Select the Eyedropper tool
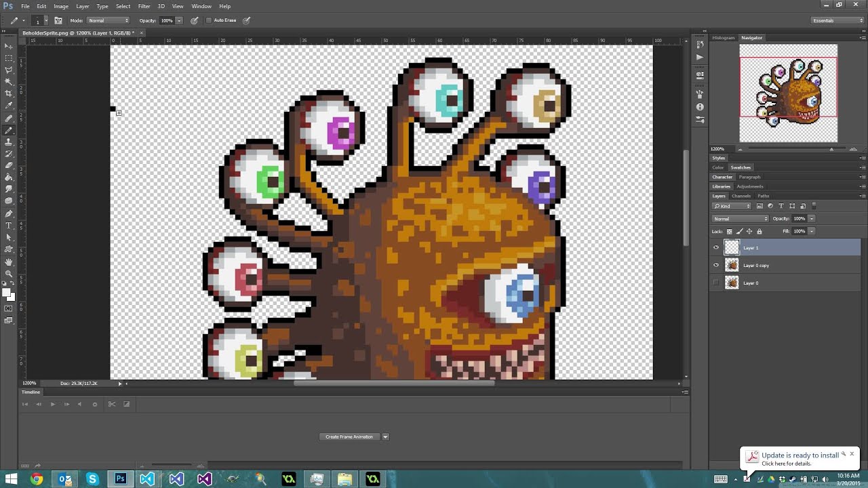 [8, 106]
